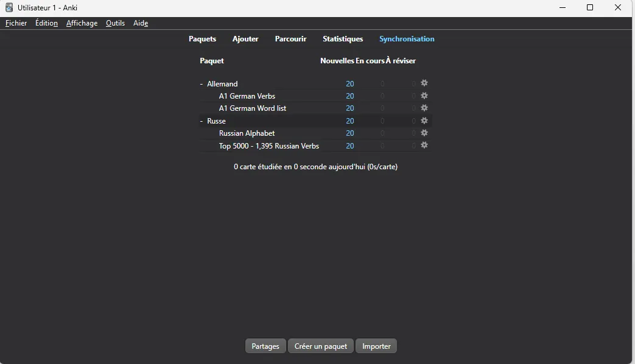Click the Importer button
Screen dimensions: 635x364
point(376,346)
